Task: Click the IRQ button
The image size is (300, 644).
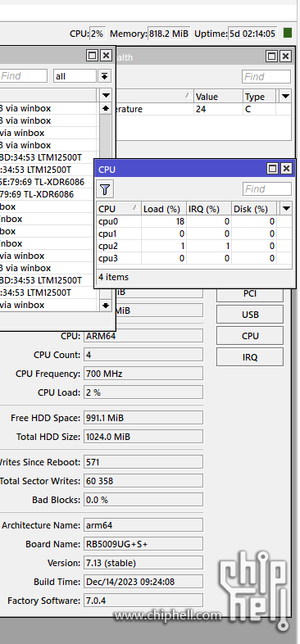Action: tap(250, 357)
